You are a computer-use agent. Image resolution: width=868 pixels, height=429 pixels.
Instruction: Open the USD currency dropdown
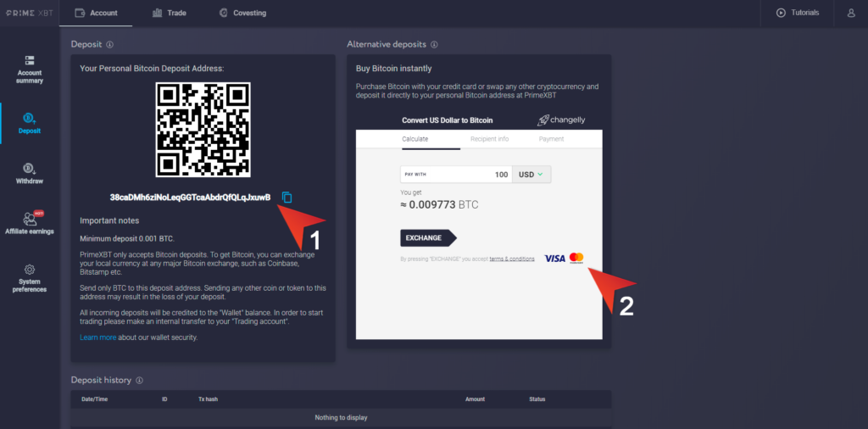(x=531, y=175)
